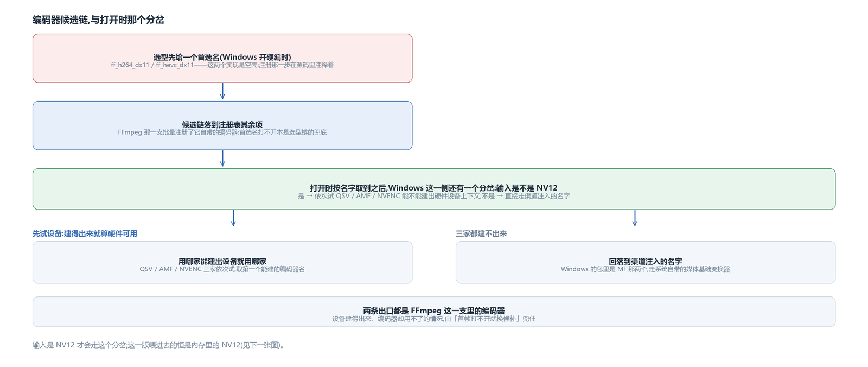
Task: Click footnote 输入是 NV12 才会走这个分岔
Action: click(159, 345)
